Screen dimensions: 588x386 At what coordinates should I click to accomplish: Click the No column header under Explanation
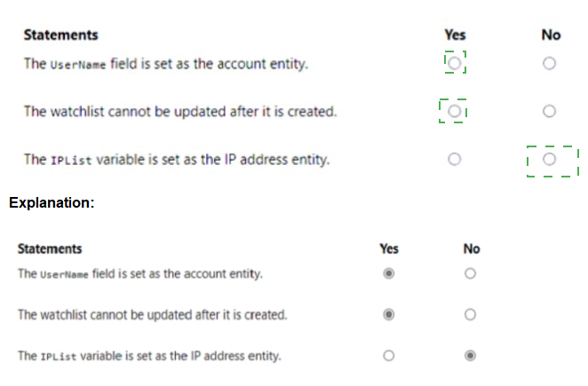[x=471, y=248]
